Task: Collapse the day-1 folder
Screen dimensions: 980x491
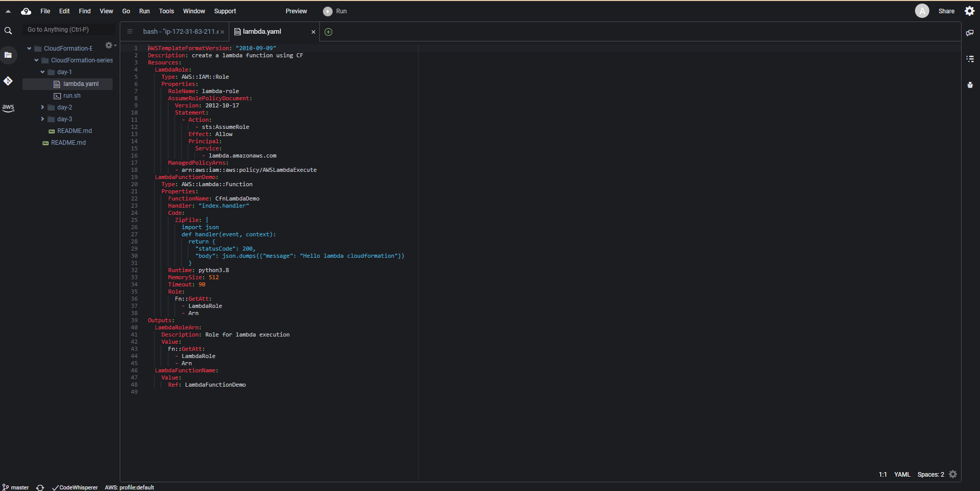Action: coord(42,72)
